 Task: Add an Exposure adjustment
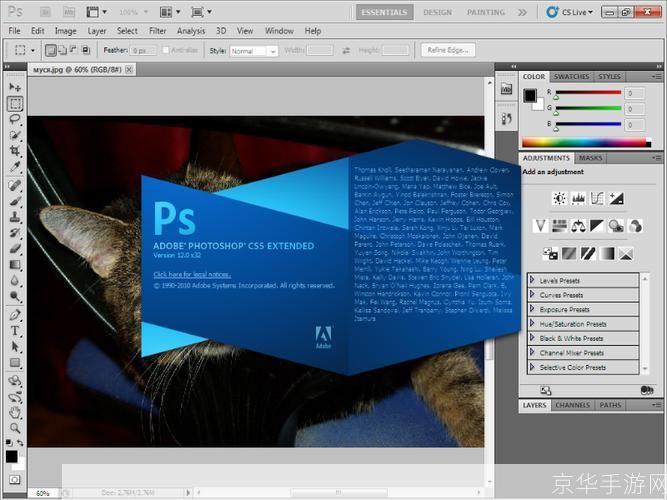tap(616, 198)
